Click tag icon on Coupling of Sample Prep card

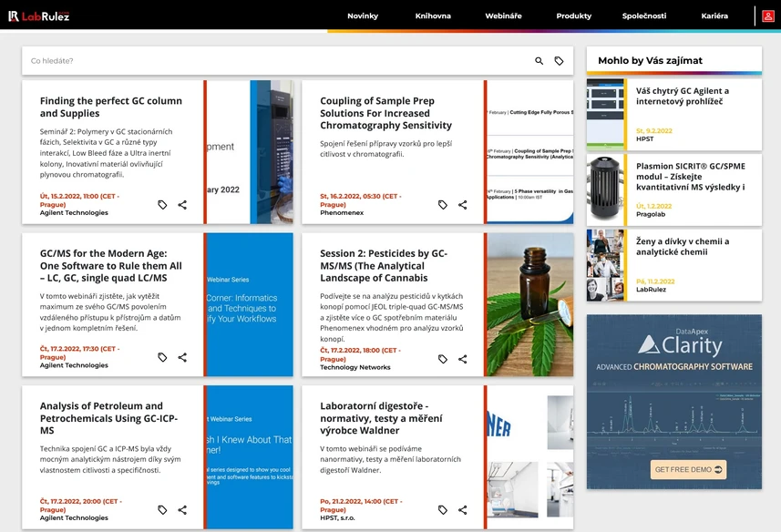(x=442, y=205)
